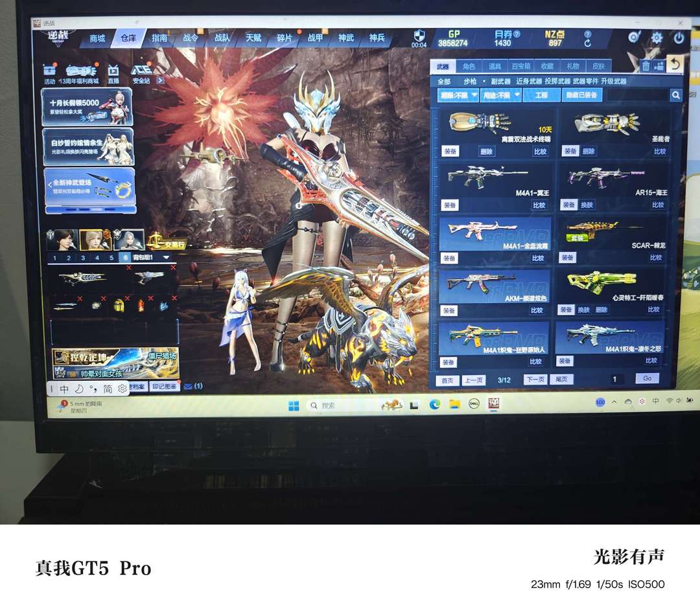Open the 十月长假领5000 banner
Viewport: 700px width, 612px height.
click(87, 107)
